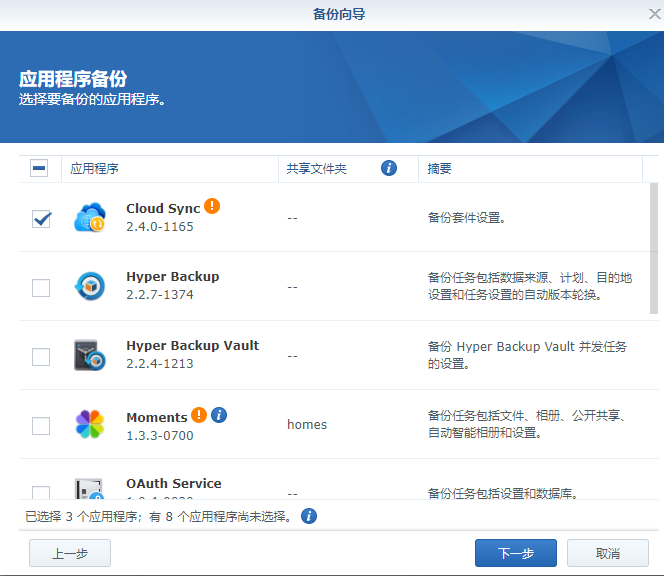Select the Hyper Backup Vault name text
Screen dimensions: 664x576
coord(193,346)
